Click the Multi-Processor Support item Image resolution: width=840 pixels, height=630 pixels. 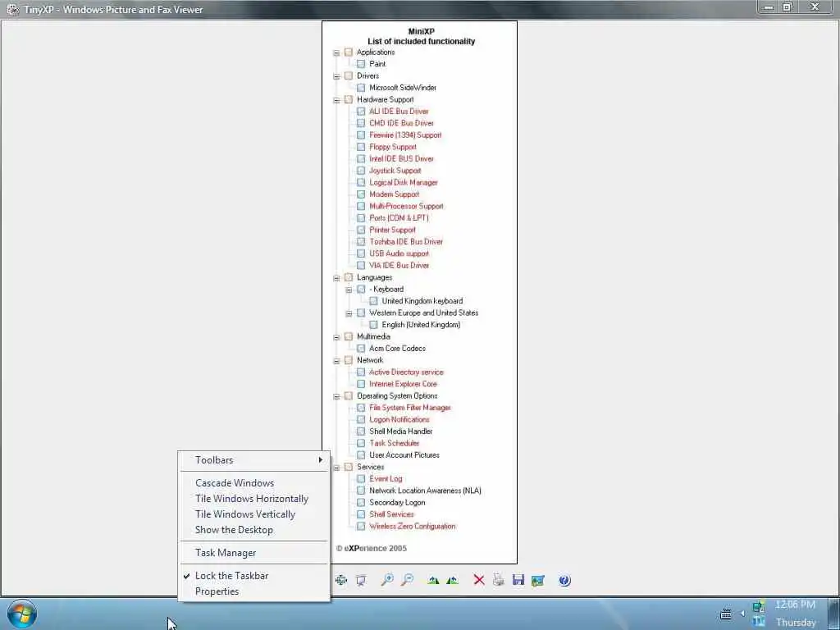click(406, 206)
